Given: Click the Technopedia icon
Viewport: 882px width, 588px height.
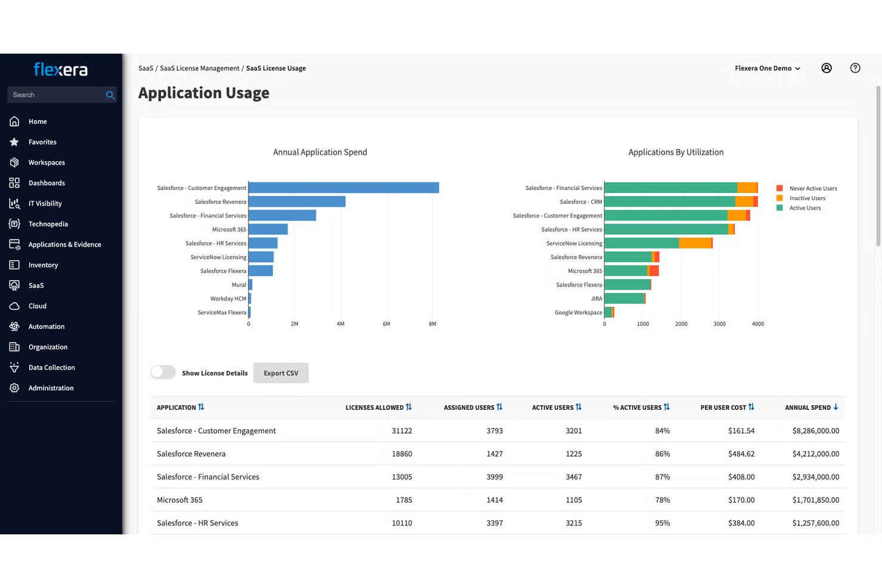Looking at the screenshot, I should point(14,224).
